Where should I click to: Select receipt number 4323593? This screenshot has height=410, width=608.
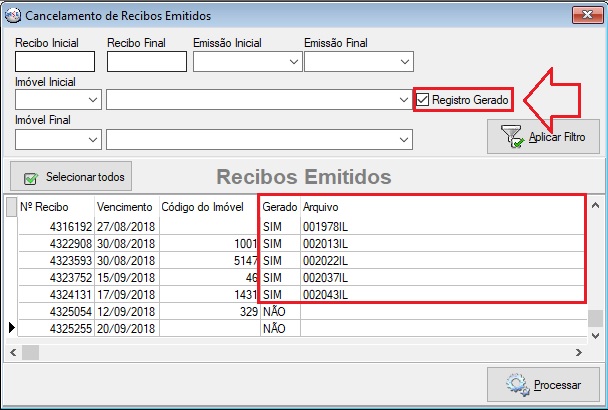71,261
